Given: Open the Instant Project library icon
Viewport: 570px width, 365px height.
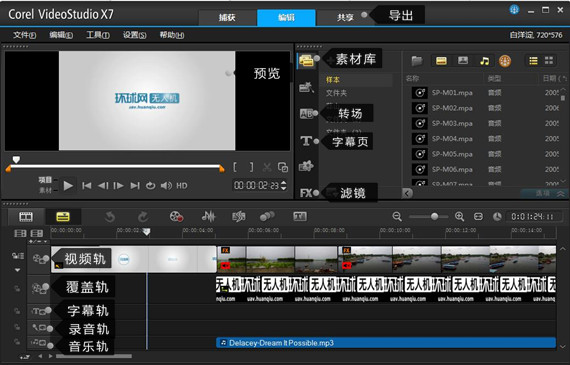Looking at the screenshot, I should [x=306, y=87].
